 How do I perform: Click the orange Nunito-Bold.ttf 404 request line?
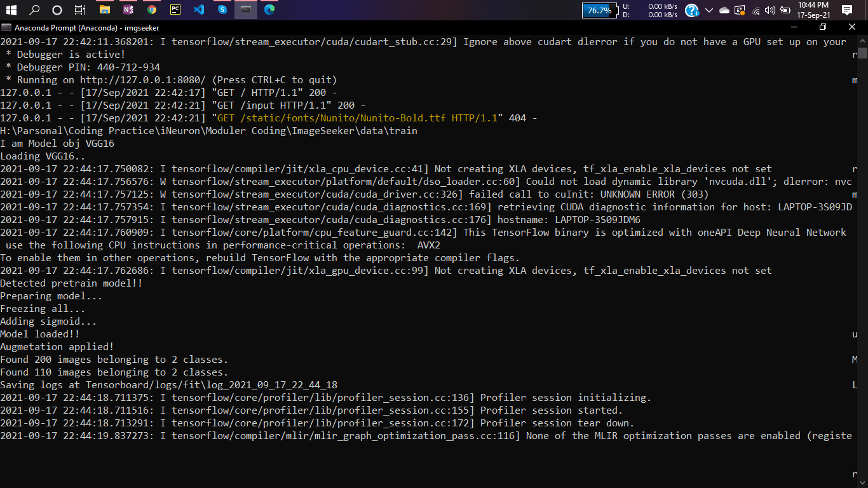click(269, 118)
